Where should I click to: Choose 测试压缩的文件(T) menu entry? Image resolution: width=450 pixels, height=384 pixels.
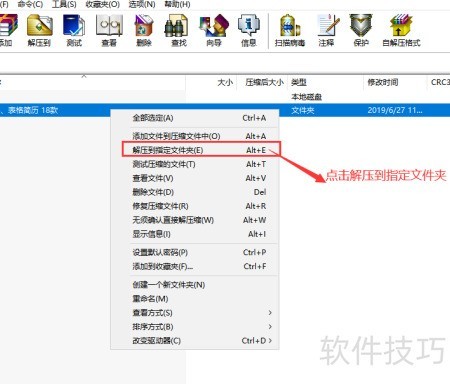(x=195, y=164)
